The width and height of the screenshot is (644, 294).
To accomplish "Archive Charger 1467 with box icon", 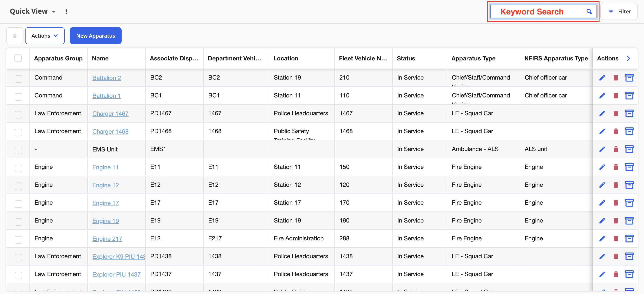I will [x=629, y=113].
